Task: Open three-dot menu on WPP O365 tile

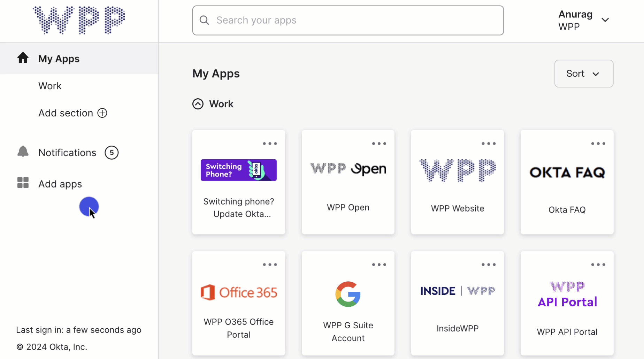Action: [270, 265]
